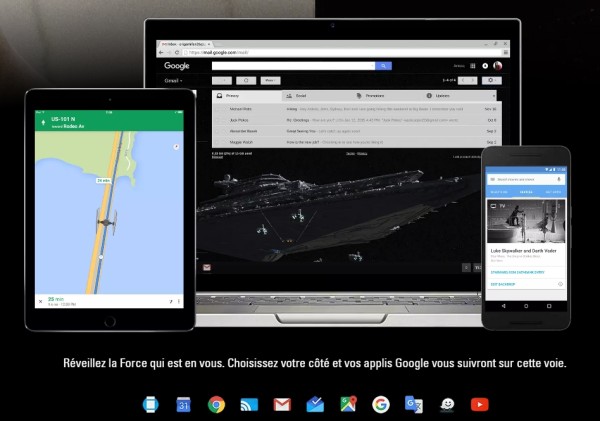Open the Inbox by Gmail app icon

(x=315, y=405)
